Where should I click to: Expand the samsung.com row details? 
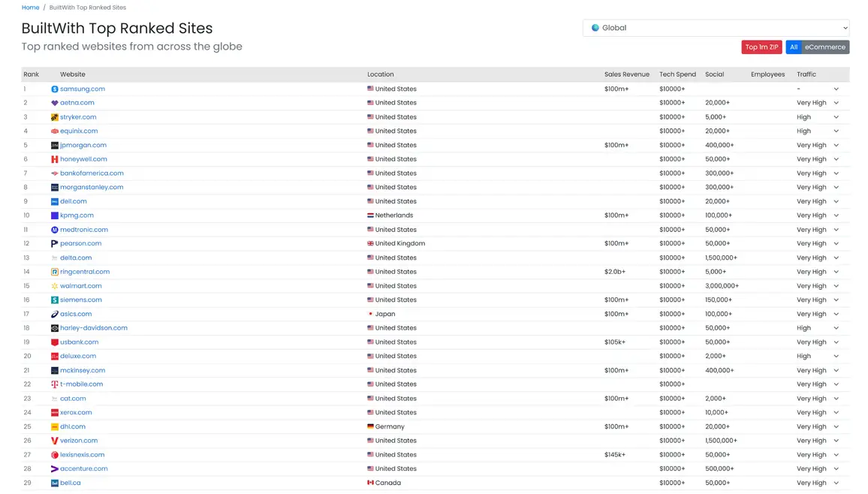[x=836, y=89]
